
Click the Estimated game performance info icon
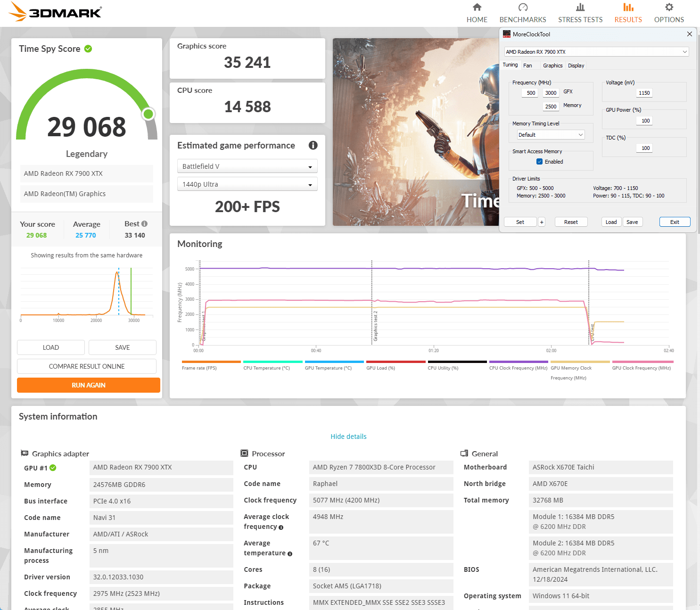pos(313,145)
